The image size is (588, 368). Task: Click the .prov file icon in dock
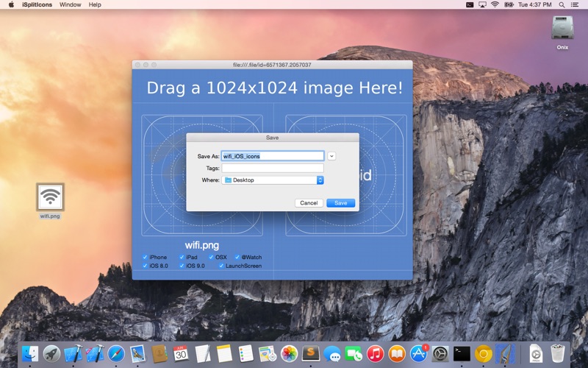pyautogui.click(x=537, y=354)
